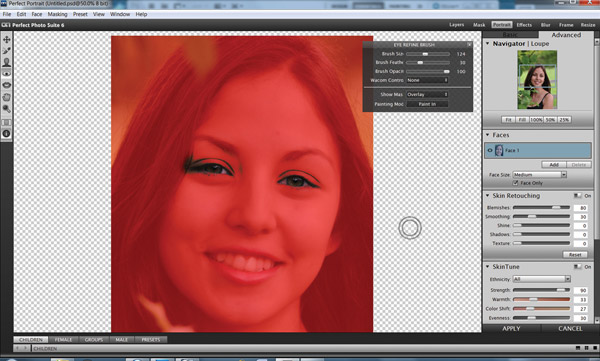Click the Add face button
The height and width of the screenshot is (361, 600).
pos(554,165)
